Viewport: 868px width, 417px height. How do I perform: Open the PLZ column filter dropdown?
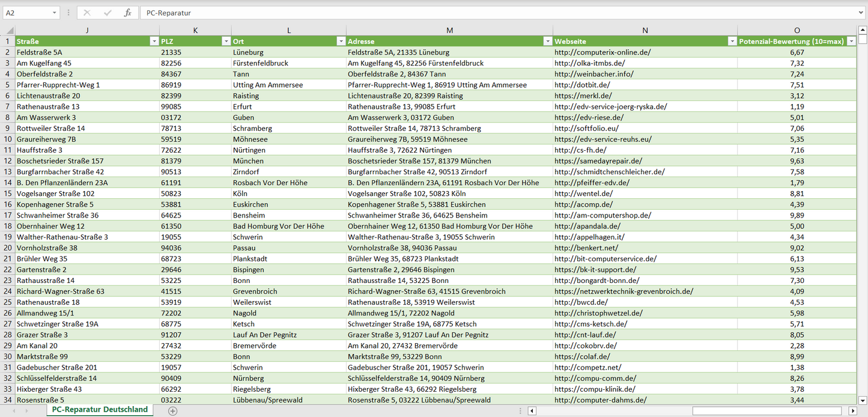click(x=226, y=41)
